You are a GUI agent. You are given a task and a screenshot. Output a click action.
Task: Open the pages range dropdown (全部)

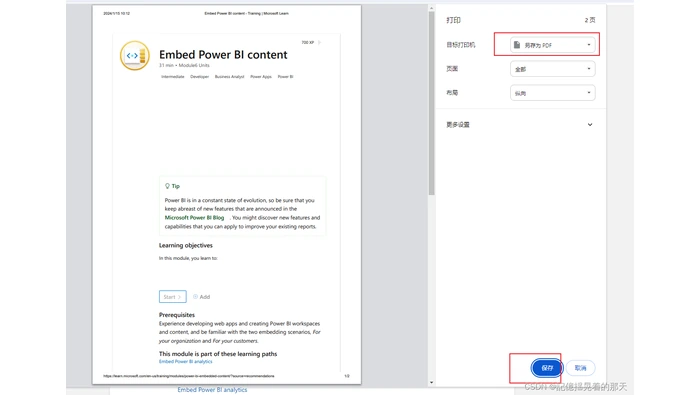click(553, 69)
